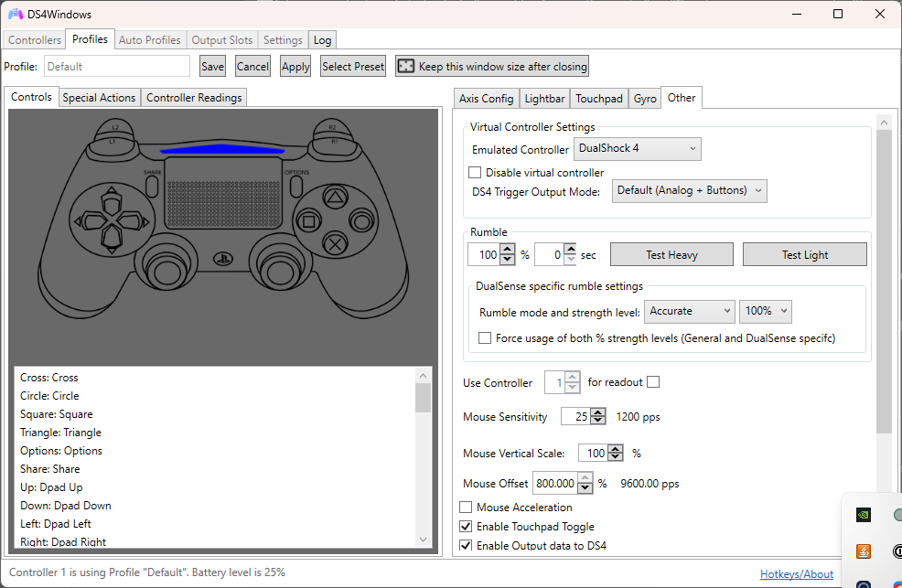902x588 pixels.
Task: Open the Lightbar tab
Action: tap(544, 98)
